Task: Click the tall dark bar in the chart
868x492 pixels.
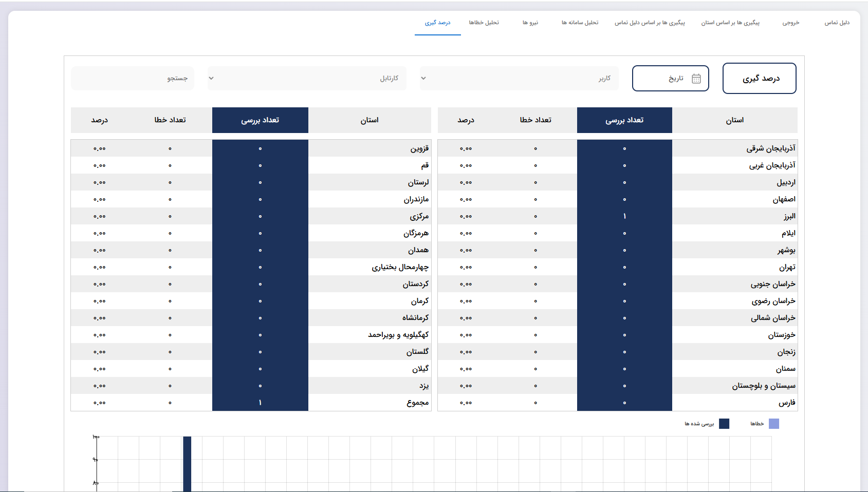Action: pyautogui.click(x=187, y=464)
